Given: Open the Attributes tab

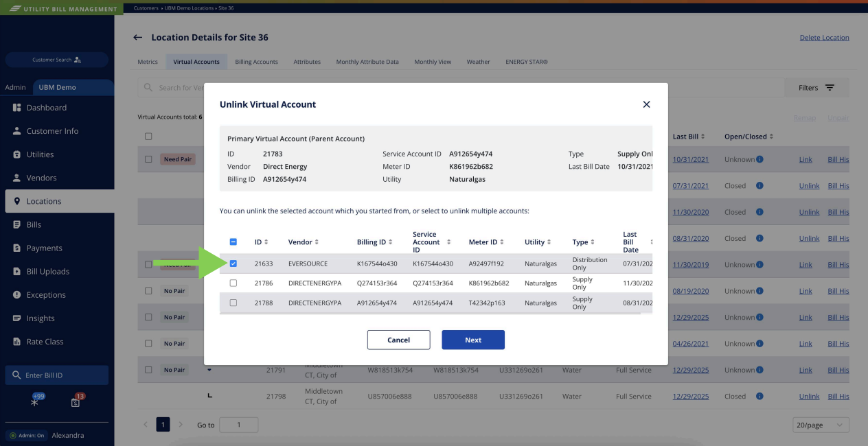Looking at the screenshot, I should pos(307,62).
